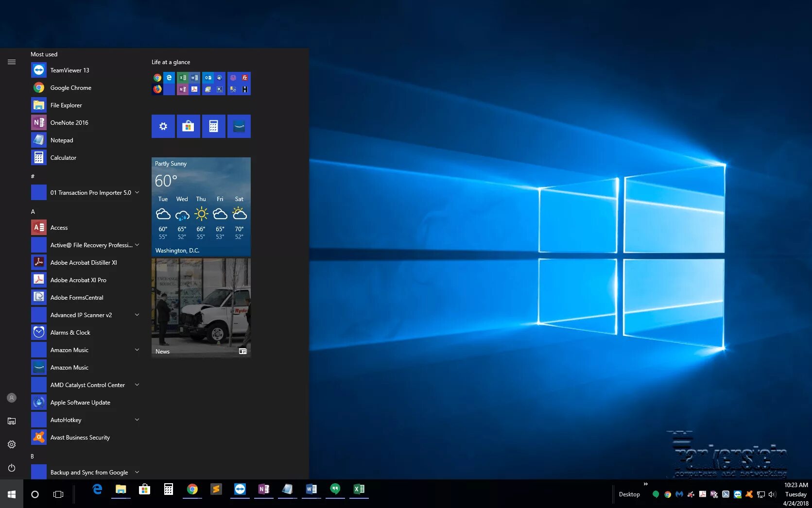Open Settings from the Start sidebar
The width and height of the screenshot is (812, 508).
(x=12, y=444)
